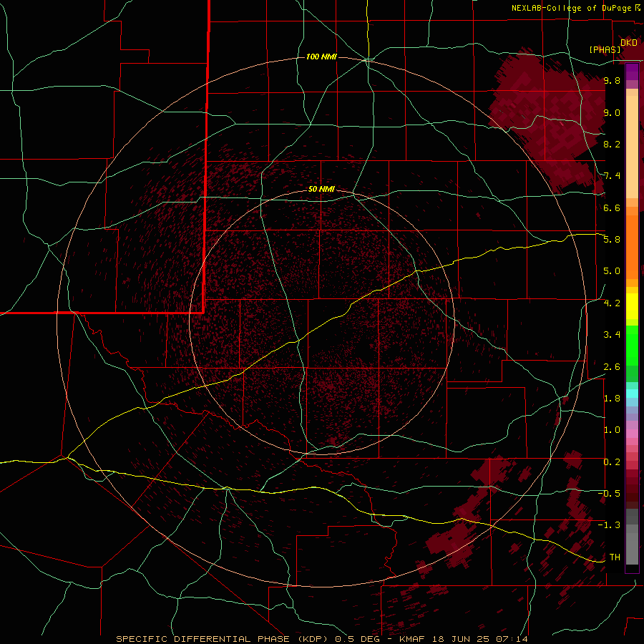Select the -0.5 scale value

[609, 494]
